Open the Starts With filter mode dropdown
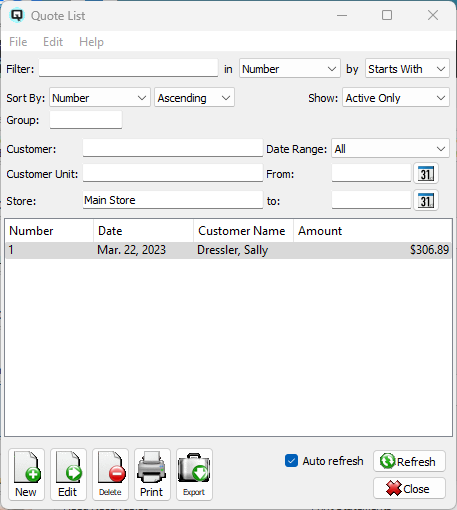The width and height of the screenshot is (457, 510). coord(407,69)
